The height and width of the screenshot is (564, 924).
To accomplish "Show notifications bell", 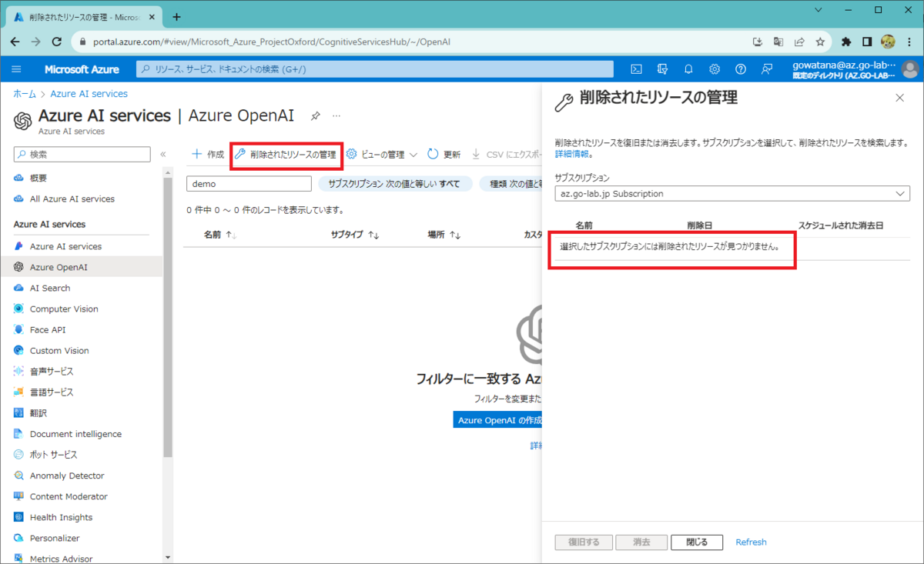I will click(x=689, y=69).
